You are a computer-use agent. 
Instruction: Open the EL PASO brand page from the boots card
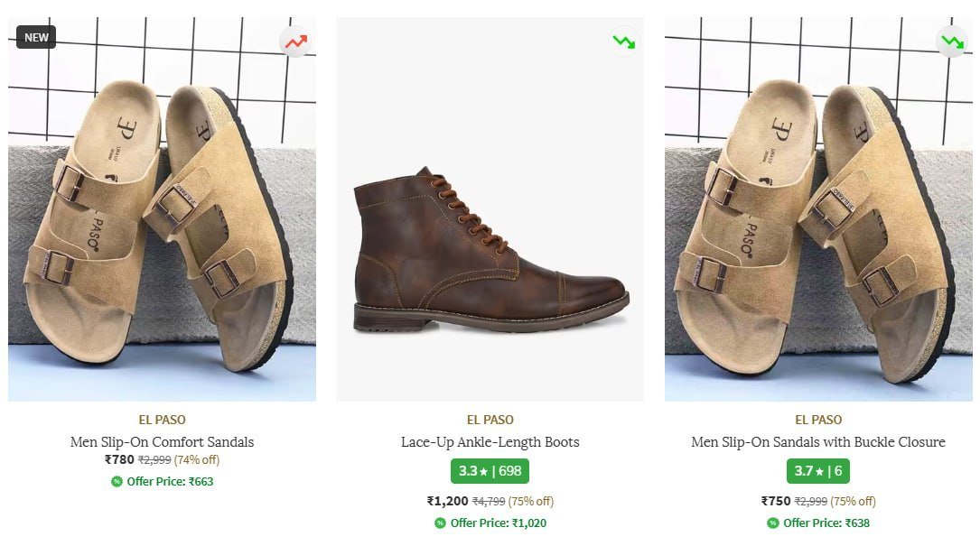490,419
